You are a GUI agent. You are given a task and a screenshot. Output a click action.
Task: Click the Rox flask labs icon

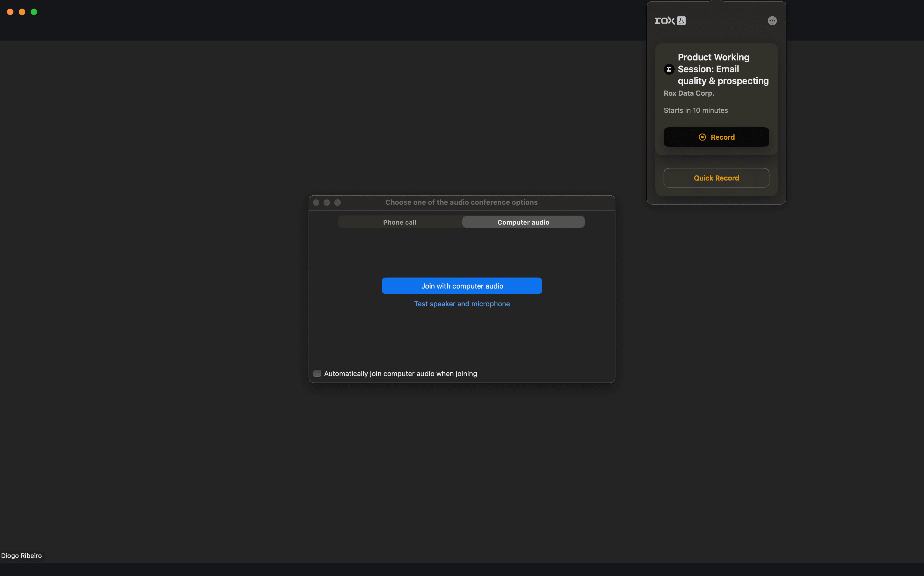(x=681, y=21)
